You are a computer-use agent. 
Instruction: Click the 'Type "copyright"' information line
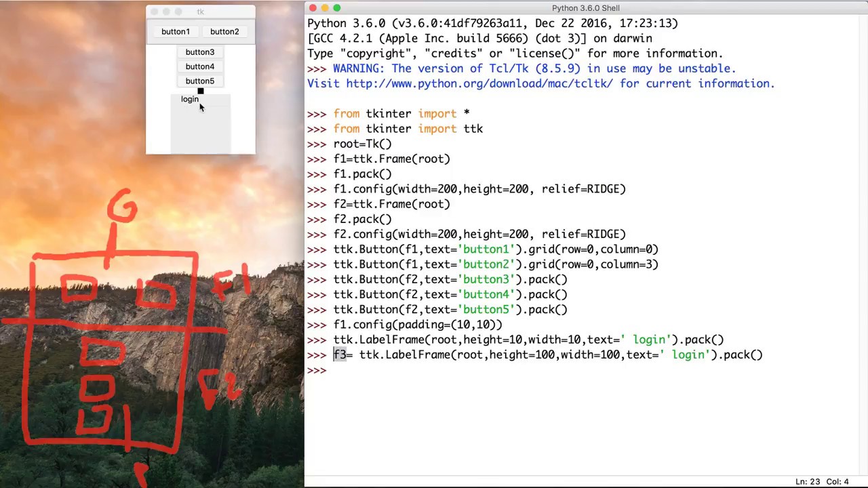coord(515,54)
